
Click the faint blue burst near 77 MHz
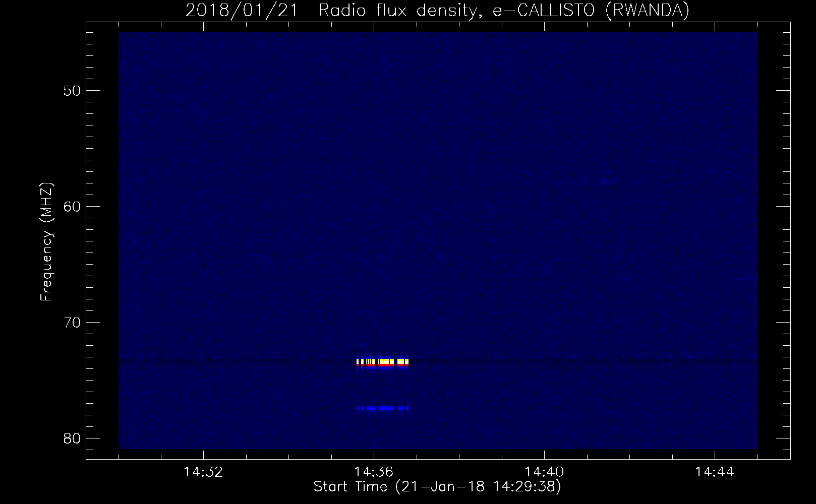(382, 408)
